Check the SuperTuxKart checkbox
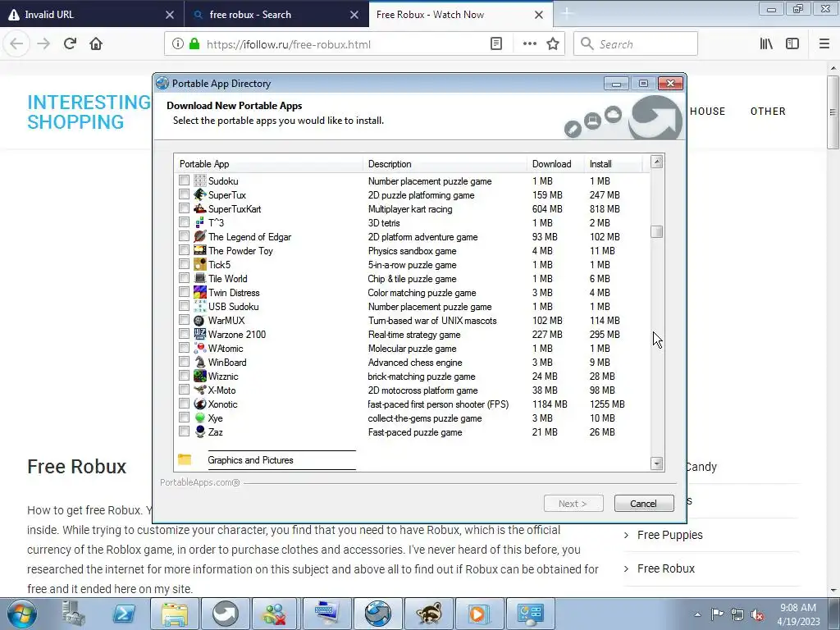 [185, 208]
